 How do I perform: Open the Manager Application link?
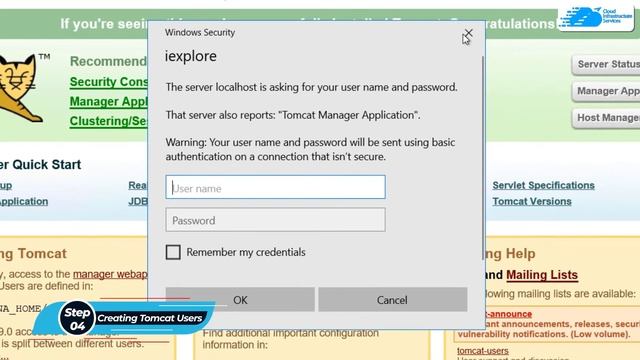(x=109, y=102)
